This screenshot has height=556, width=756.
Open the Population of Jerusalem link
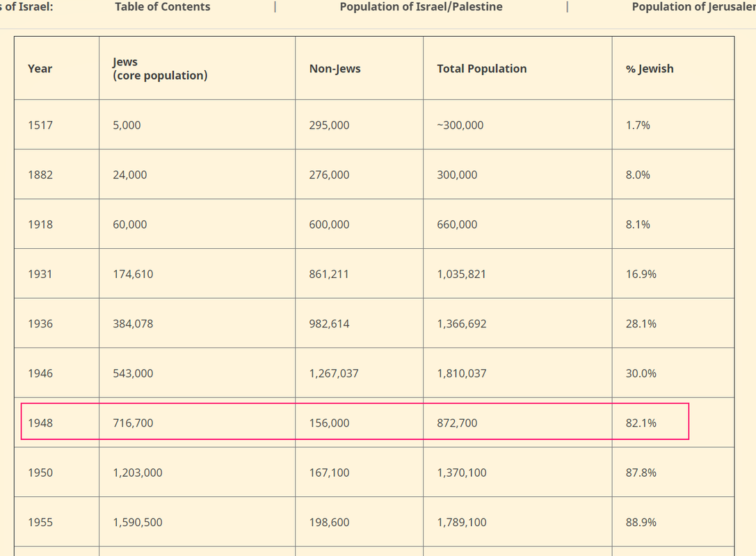694,7
